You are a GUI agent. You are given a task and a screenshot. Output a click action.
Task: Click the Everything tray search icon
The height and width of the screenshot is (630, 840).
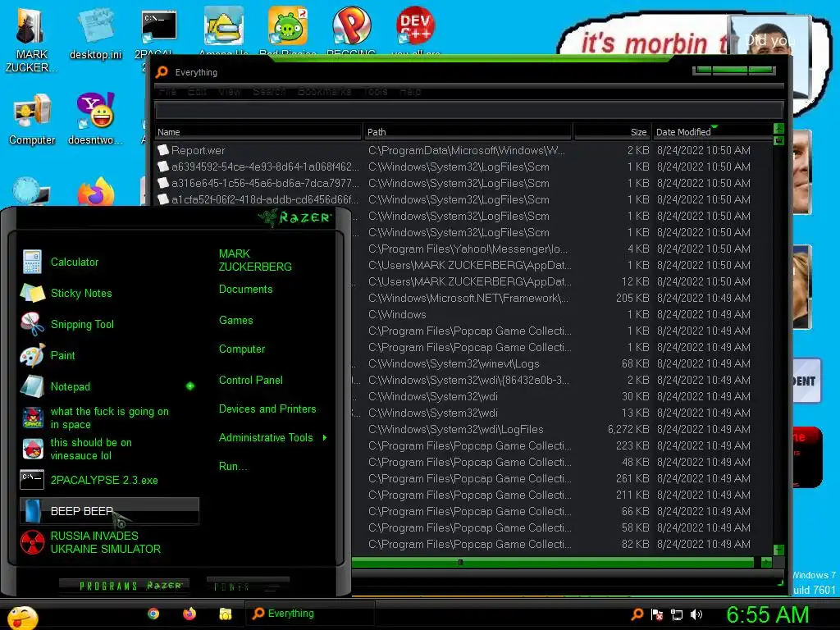[x=637, y=614]
